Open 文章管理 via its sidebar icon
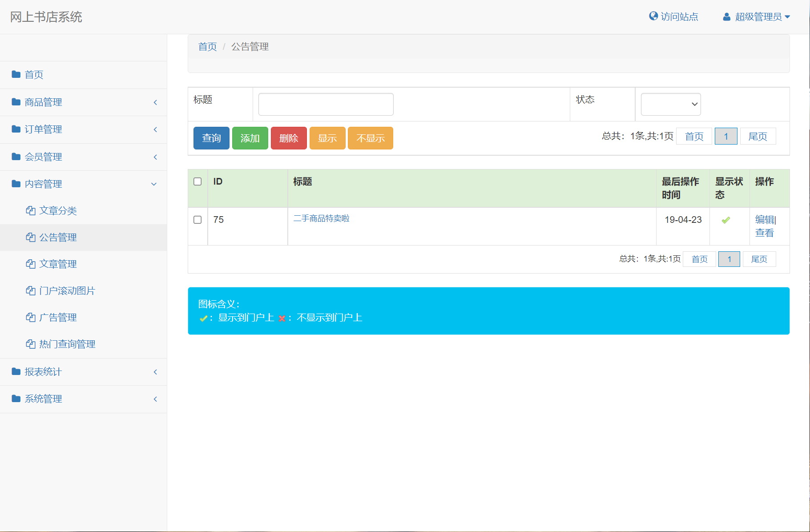The height and width of the screenshot is (532, 810). pyautogui.click(x=30, y=264)
